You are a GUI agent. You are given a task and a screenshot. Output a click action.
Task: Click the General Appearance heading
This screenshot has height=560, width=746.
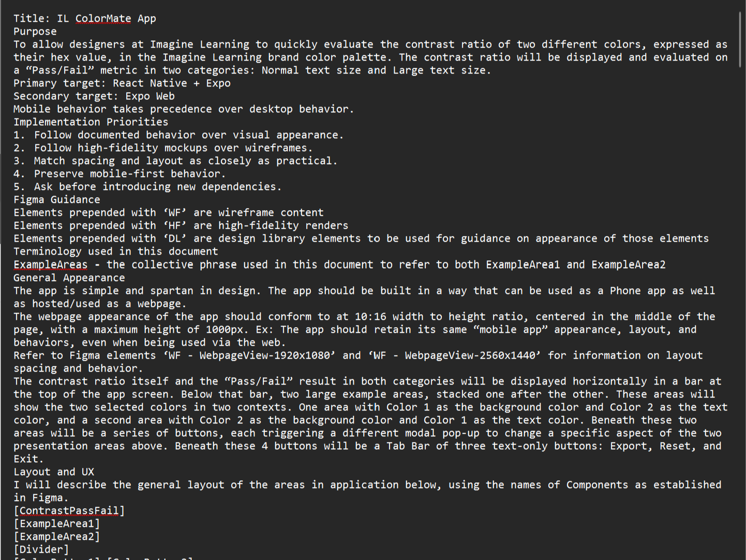click(69, 278)
